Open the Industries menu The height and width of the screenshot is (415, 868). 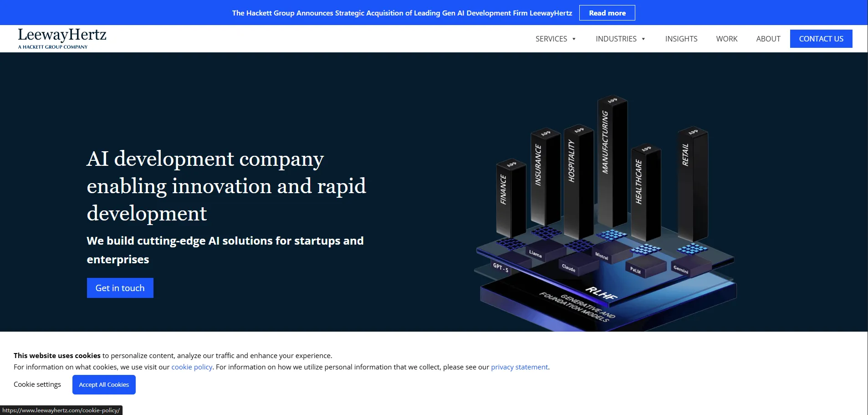pyautogui.click(x=616, y=39)
